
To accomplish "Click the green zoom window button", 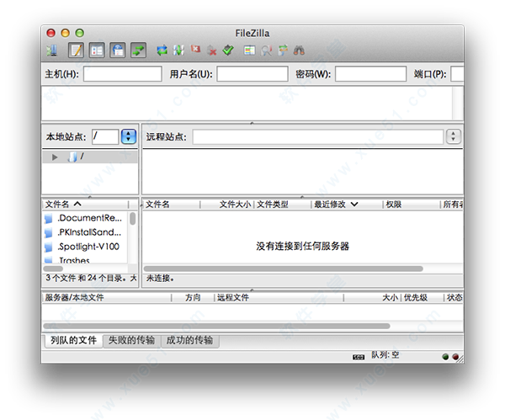I will (x=80, y=33).
